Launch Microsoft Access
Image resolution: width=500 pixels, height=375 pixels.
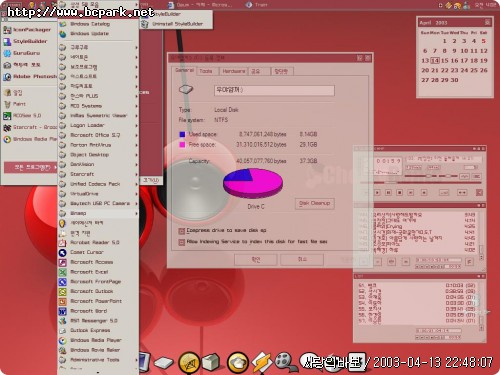coord(98,262)
